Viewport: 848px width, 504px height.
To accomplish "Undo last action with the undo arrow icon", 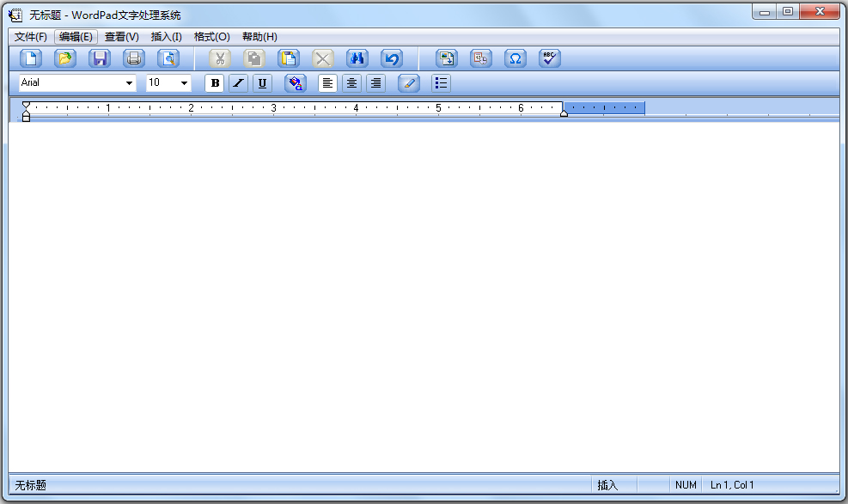I will (392, 58).
